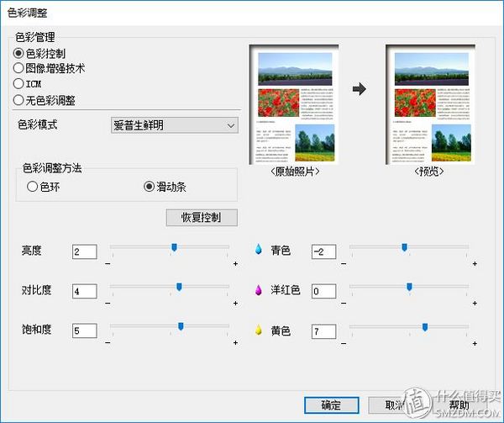Click the 洋红色 slider handle
Viewport: 504px width, 423px height.
click(410, 287)
